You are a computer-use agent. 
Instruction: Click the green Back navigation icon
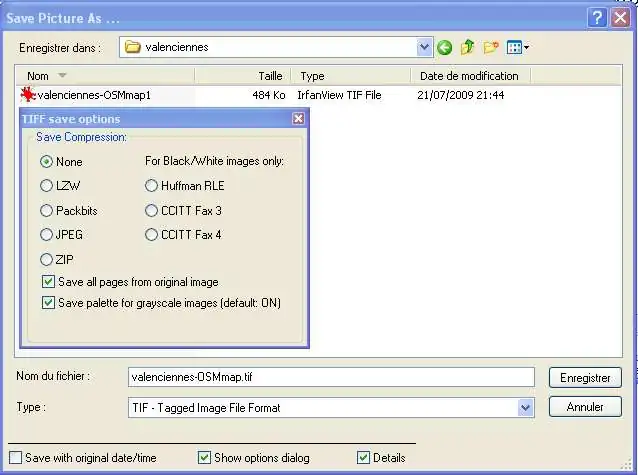[445, 47]
